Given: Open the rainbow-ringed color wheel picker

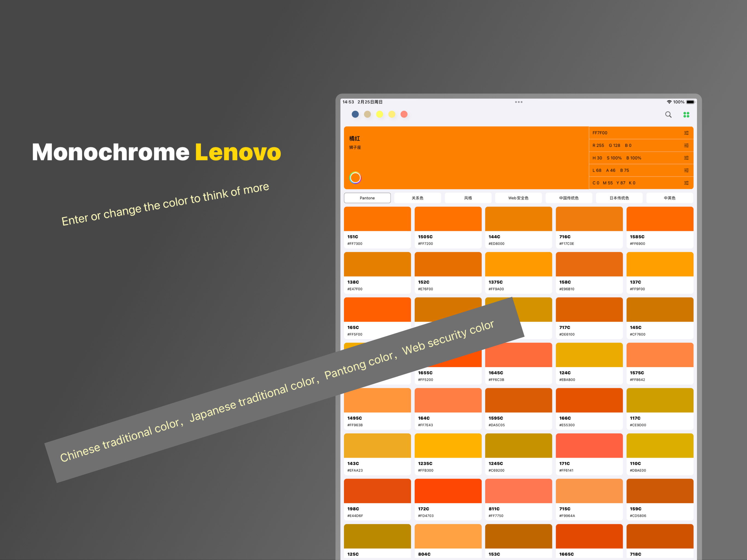Looking at the screenshot, I should click(x=355, y=177).
